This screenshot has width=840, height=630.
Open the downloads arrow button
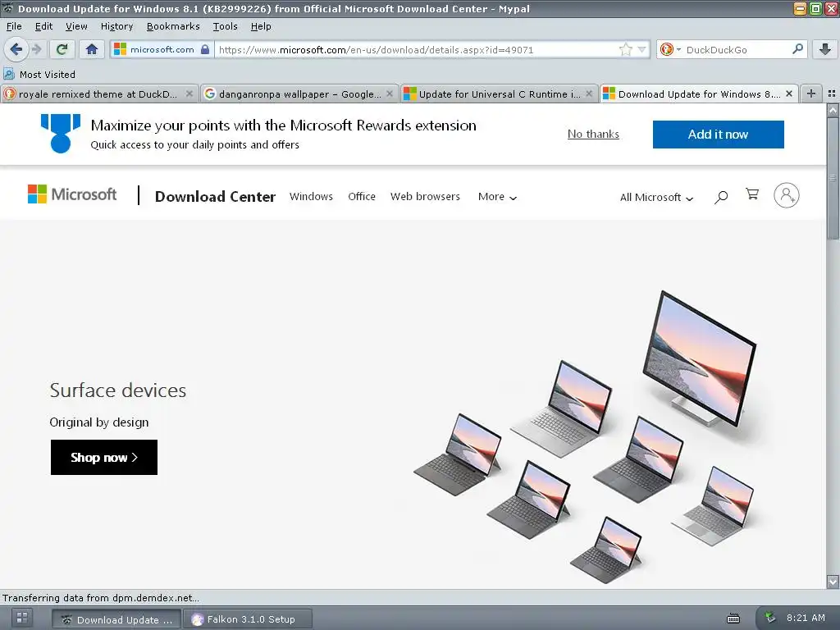point(825,49)
